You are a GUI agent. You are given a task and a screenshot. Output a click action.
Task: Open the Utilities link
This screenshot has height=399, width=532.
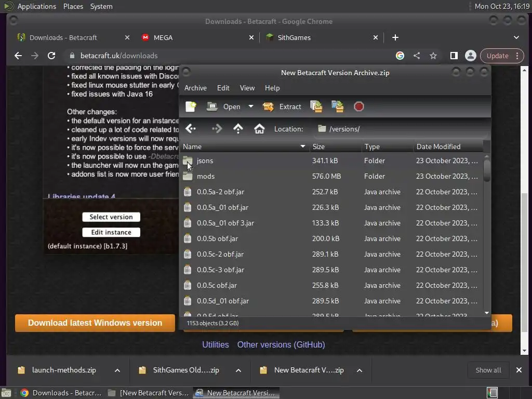pyautogui.click(x=216, y=345)
